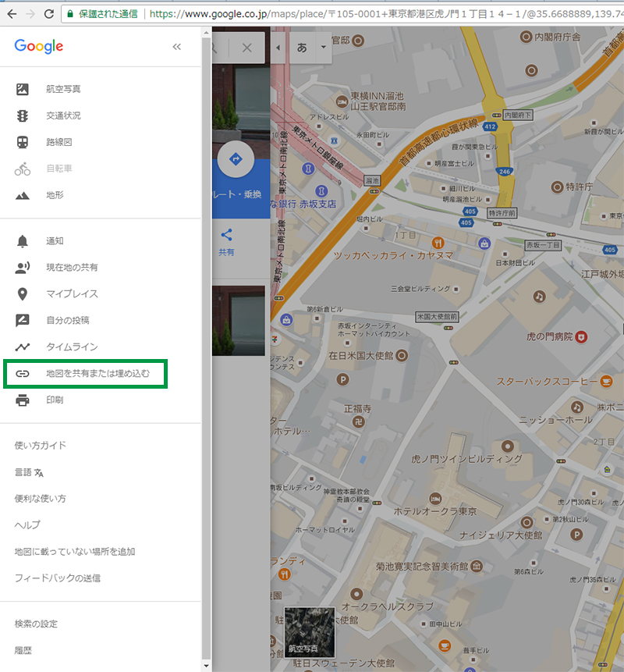Click the transit train (路線図) icon
The image size is (624, 672).
pos(23,142)
